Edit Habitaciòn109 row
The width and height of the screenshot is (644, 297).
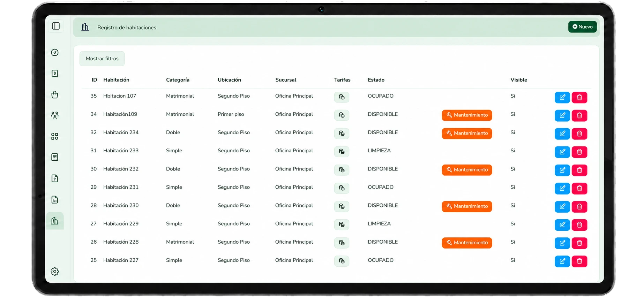pos(562,115)
